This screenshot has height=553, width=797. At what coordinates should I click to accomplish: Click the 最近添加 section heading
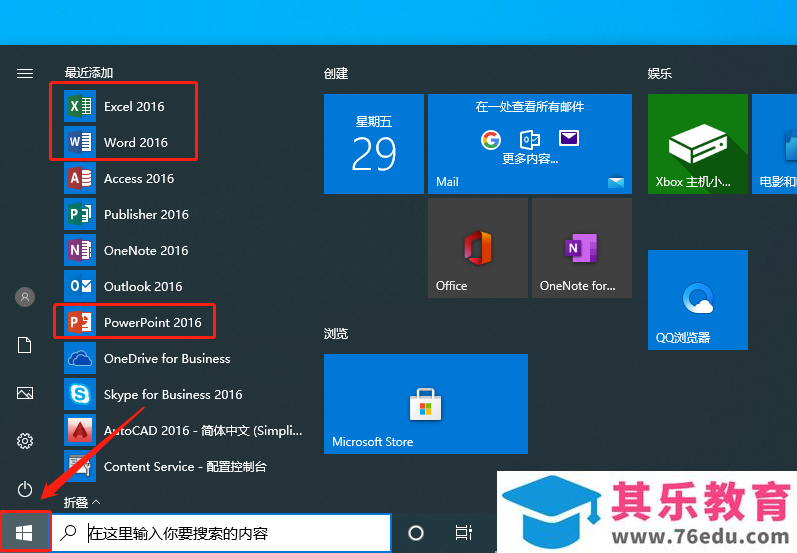pyautogui.click(x=89, y=73)
